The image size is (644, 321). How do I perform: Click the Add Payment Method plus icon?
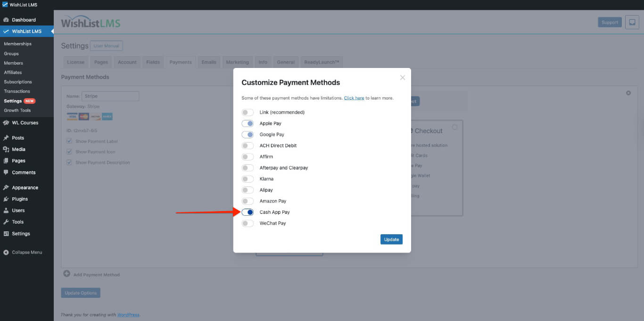click(66, 274)
